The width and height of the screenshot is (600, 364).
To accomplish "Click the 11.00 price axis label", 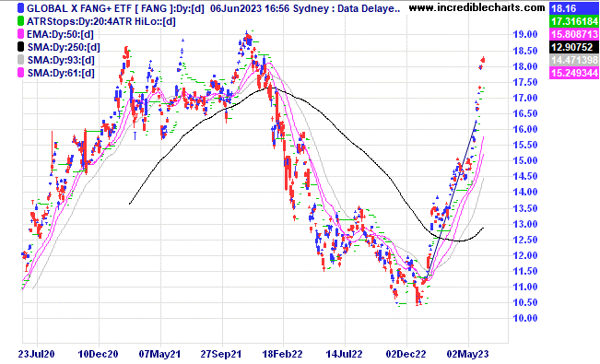I will click(x=525, y=287).
